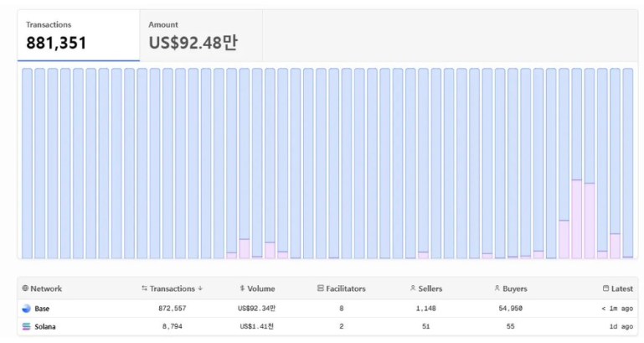This screenshot has width=644, height=343.
Task: Click the server icon beside Facilitators header
Action: click(x=321, y=288)
